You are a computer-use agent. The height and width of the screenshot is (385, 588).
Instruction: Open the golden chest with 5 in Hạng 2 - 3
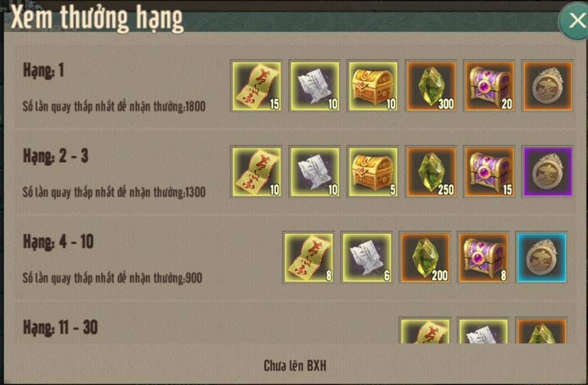(x=373, y=172)
